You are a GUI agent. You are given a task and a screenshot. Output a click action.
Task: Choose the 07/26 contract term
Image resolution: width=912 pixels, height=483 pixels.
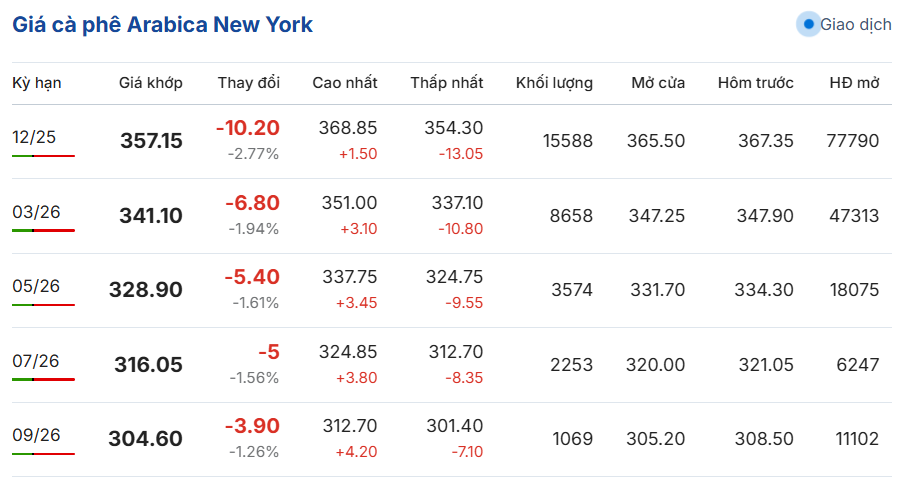point(35,361)
